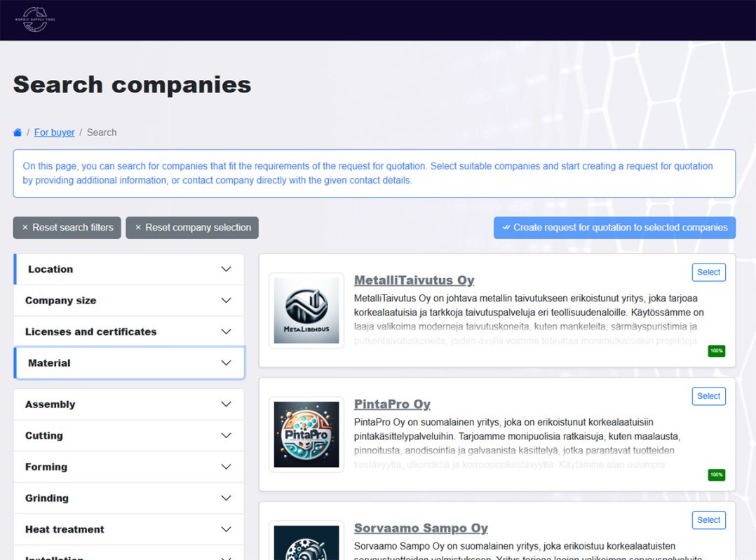Expand the Cutting filter
756x560 pixels.
tap(129, 436)
